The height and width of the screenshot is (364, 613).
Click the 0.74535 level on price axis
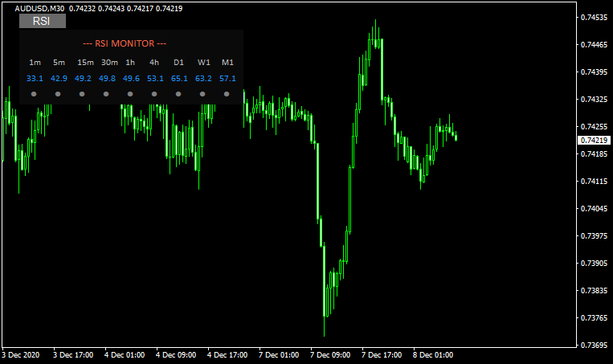(595, 17)
